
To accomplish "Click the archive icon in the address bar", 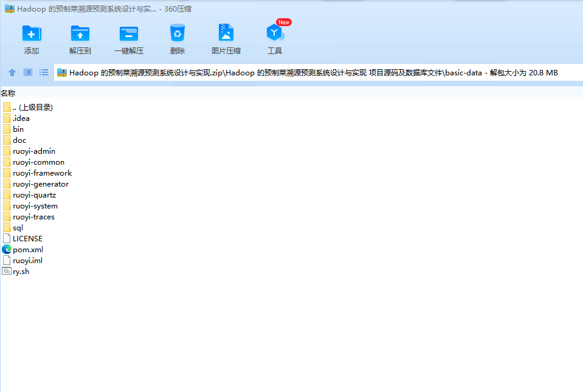I will coord(62,73).
